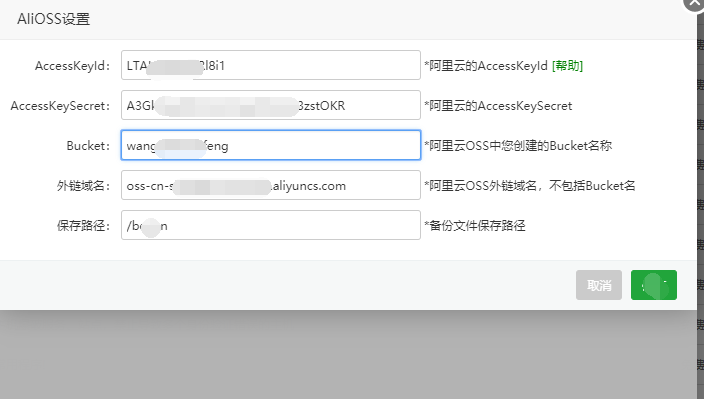Click the *阿里云OSS外链域名，不包括Bucket名 hint
704x399 pixels.
(529, 186)
